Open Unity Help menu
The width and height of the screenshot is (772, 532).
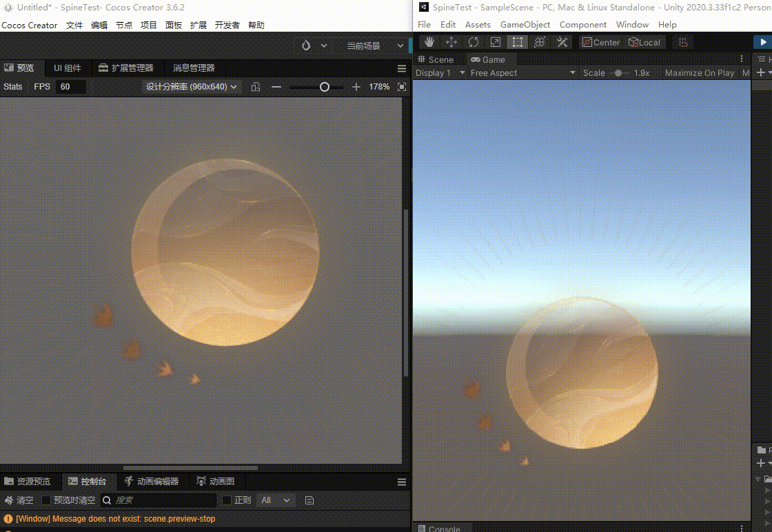(x=667, y=25)
